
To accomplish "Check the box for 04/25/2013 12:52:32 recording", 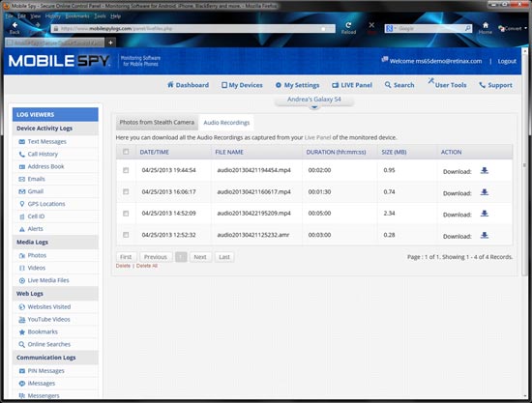I will pos(126,235).
